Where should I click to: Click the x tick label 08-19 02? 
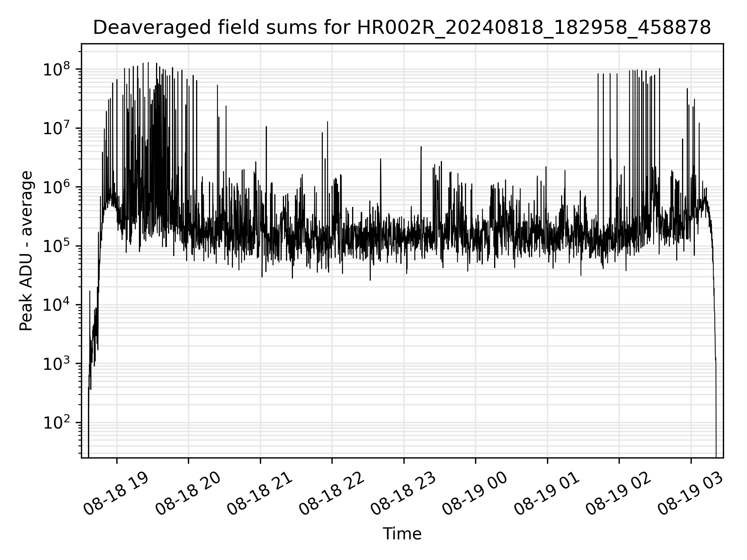[x=619, y=493]
